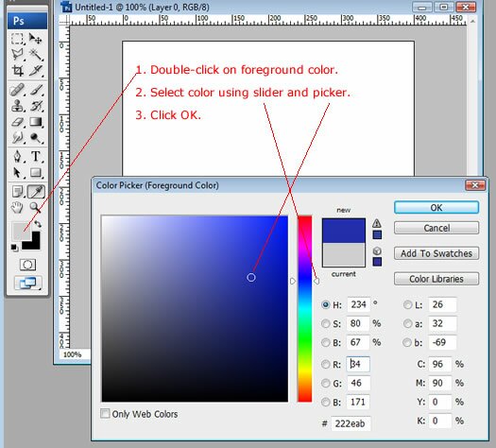
Task: Select the Crop tool
Action: (x=17, y=71)
